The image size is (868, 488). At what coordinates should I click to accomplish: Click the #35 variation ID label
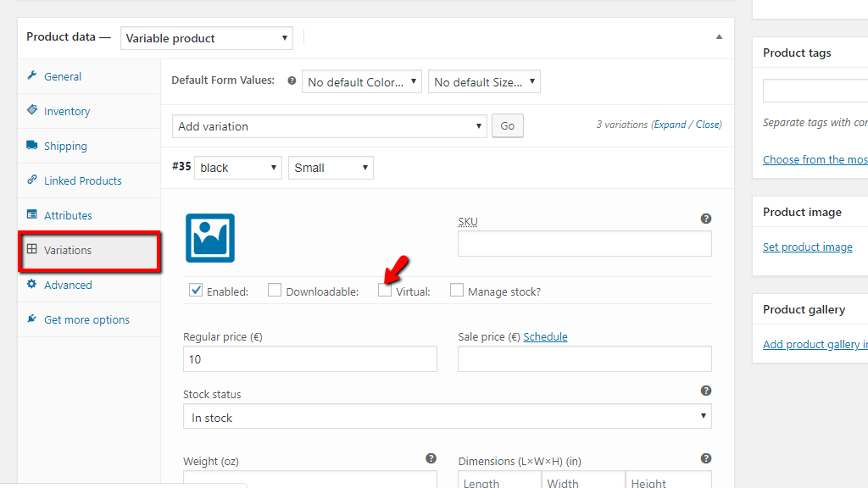tap(181, 166)
